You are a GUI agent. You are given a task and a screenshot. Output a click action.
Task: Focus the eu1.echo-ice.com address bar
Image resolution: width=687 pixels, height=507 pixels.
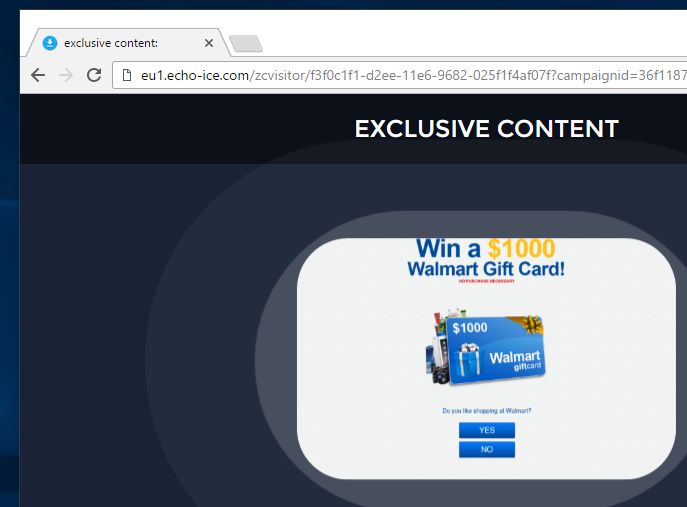pos(400,75)
